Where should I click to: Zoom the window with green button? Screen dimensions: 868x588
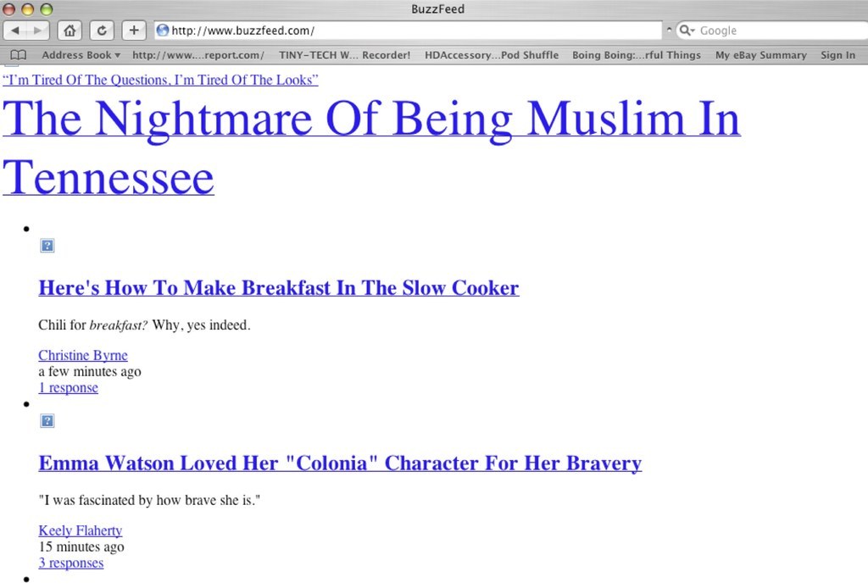tap(46, 9)
